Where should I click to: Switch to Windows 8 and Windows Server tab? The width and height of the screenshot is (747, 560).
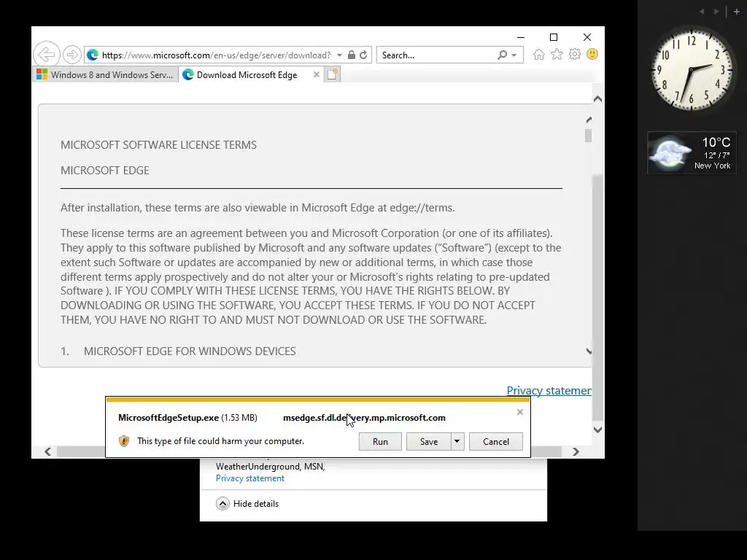tap(105, 75)
